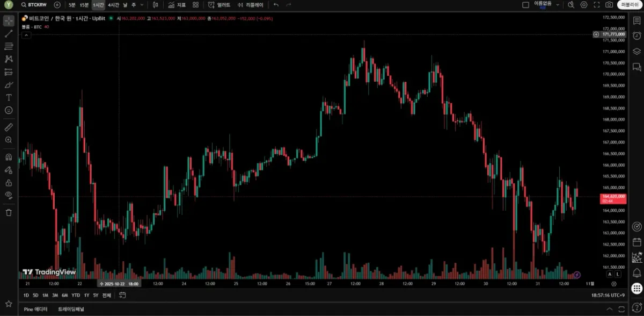Image resolution: width=644 pixels, height=316 pixels.
Task: Open the calendar panel in right sidebar
Action: pyautogui.click(x=636, y=242)
